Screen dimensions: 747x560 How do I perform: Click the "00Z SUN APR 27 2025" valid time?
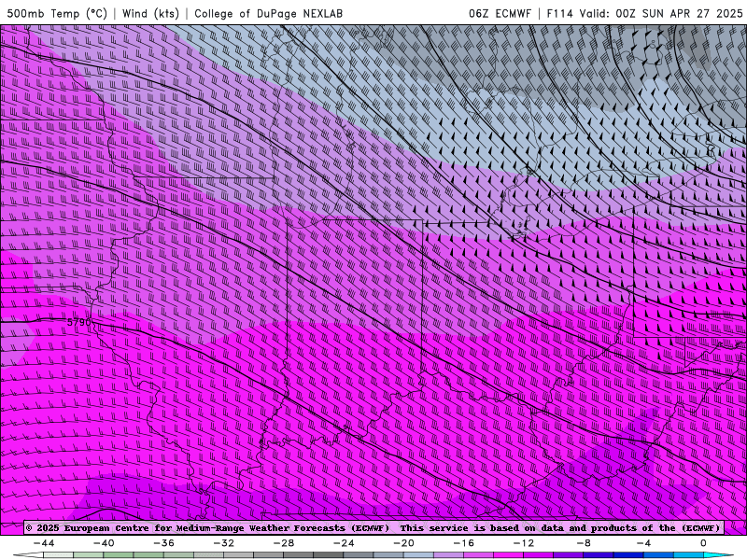[x=679, y=14]
